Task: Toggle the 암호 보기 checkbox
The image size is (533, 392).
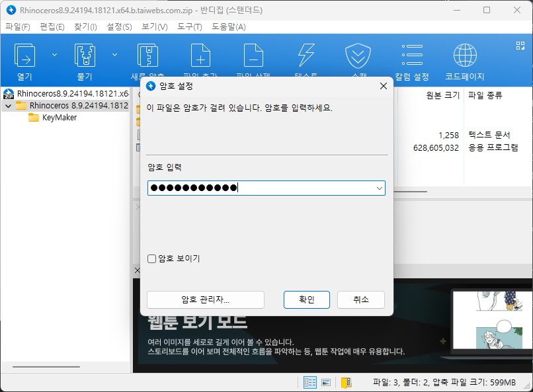Action: click(151, 259)
